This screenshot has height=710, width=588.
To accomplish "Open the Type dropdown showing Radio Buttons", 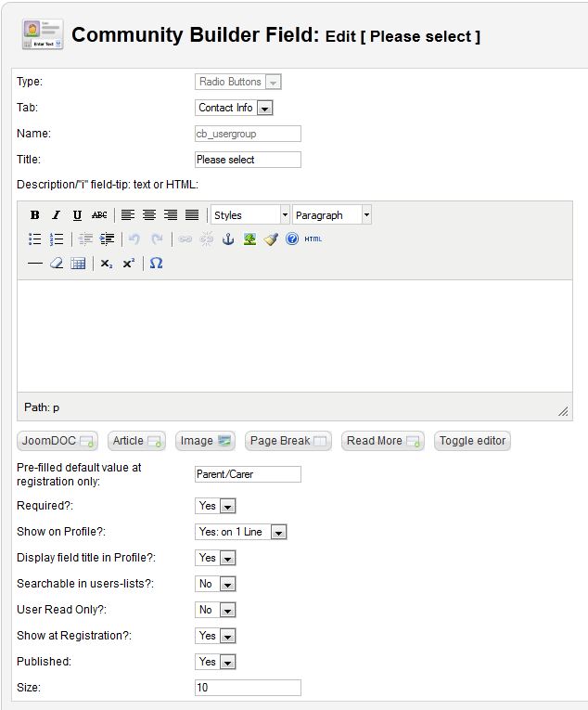I will point(238,82).
